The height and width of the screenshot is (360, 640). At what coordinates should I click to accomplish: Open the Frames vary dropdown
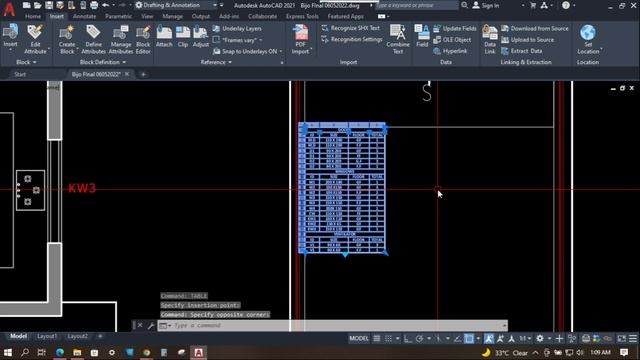pos(237,40)
